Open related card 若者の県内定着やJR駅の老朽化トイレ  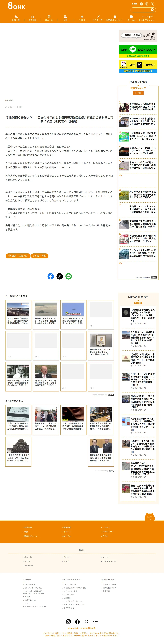tap(101, 451)
